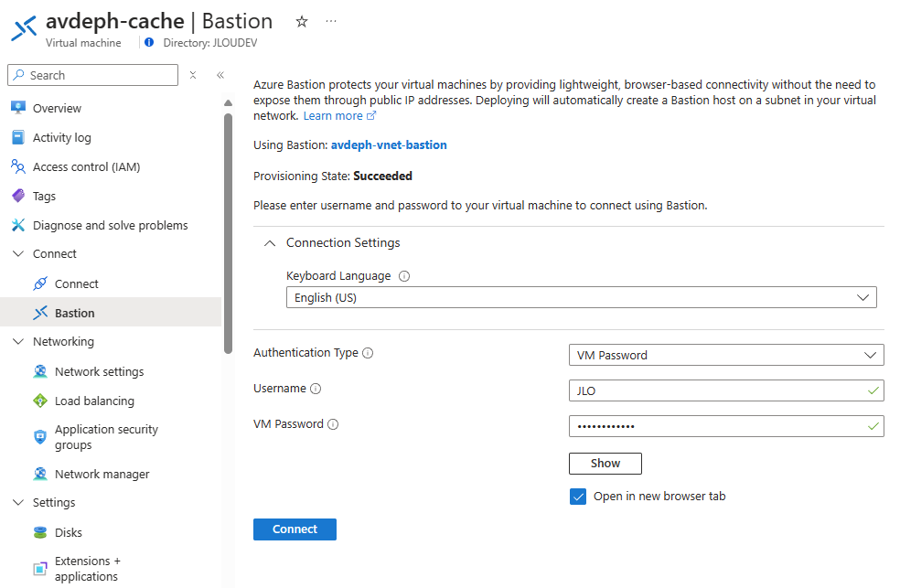
Task: Click the magnifier icon in search box
Action: coord(19,75)
